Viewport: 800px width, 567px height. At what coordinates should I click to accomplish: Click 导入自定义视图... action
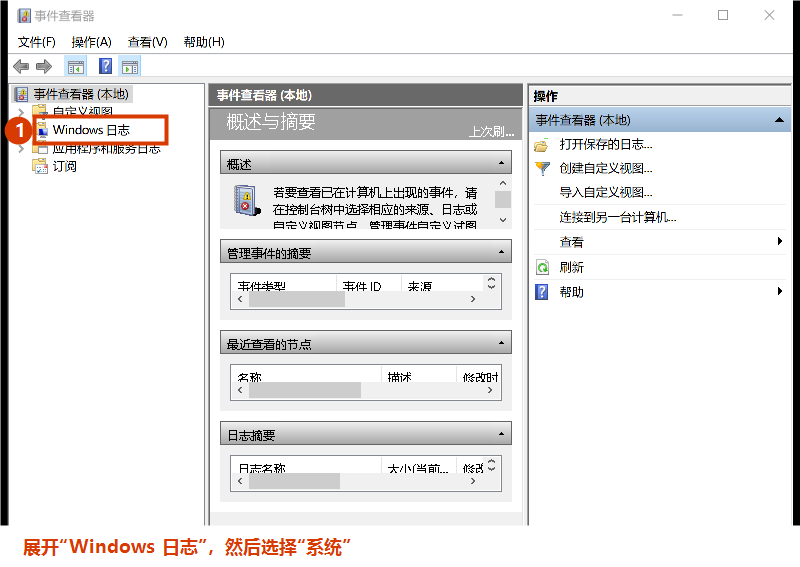click(606, 192)
